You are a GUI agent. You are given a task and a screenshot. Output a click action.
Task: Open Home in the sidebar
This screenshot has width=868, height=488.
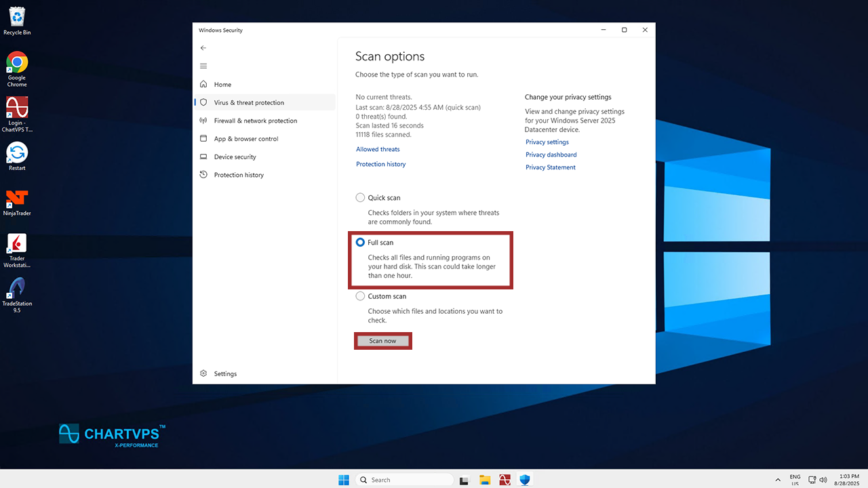pyautogui.click(x=222, y=85)
